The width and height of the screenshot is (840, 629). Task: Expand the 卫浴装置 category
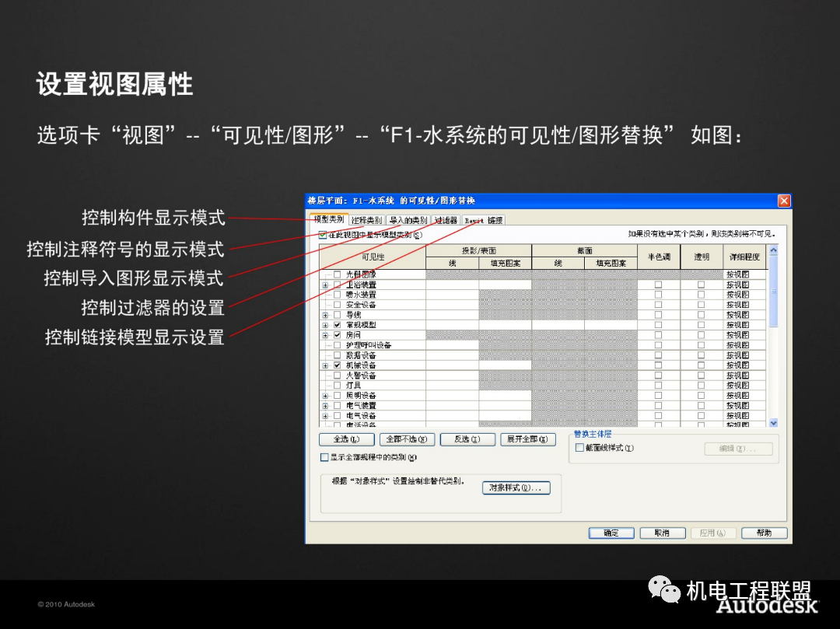point(325,285)
